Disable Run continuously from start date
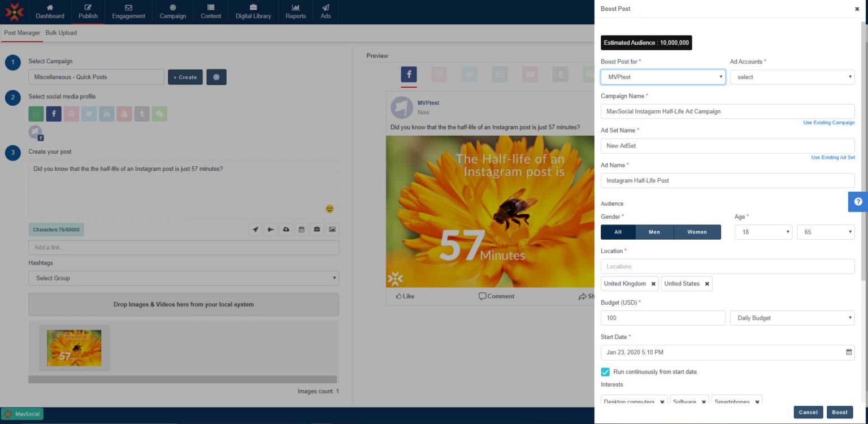 pos(605,372)
